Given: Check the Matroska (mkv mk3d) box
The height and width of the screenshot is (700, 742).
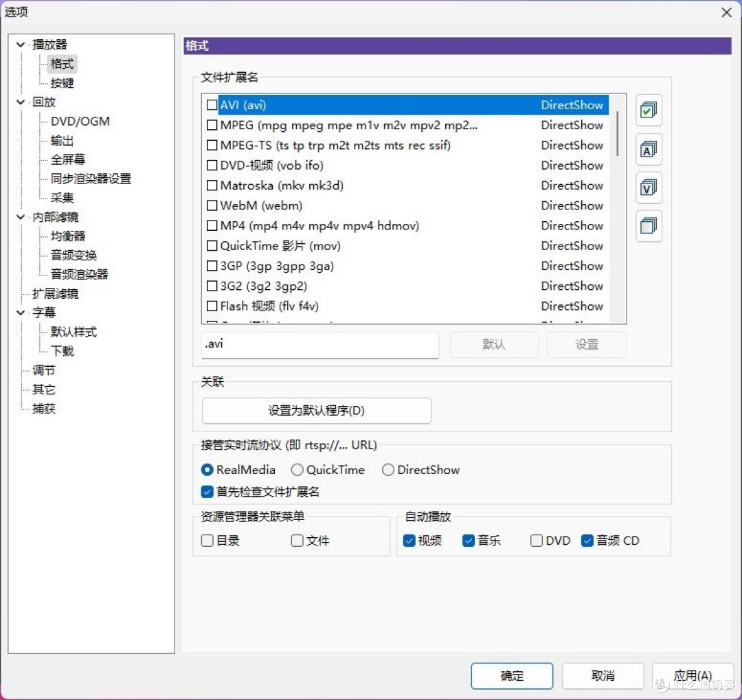Looking at the screenshot, I should pyautogui.click(x=212, y=185).
